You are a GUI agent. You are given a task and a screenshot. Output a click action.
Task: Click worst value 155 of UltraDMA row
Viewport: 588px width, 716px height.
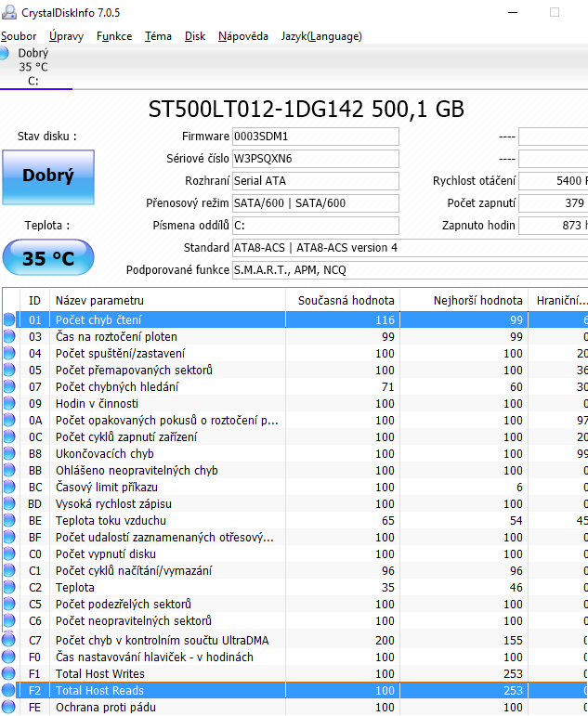pyautogui.click(x=513, y=640)
